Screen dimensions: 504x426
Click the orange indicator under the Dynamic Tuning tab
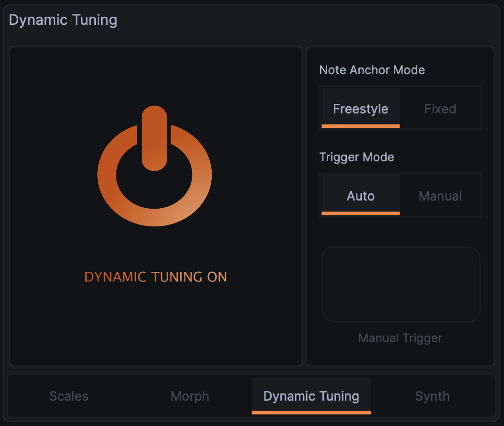pyautogui.click(x=311, y=412)
